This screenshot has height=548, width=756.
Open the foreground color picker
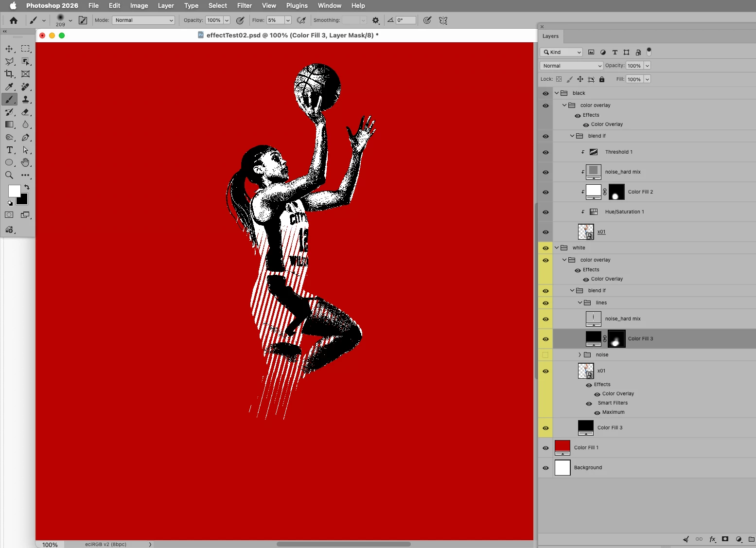pos(14,191)
